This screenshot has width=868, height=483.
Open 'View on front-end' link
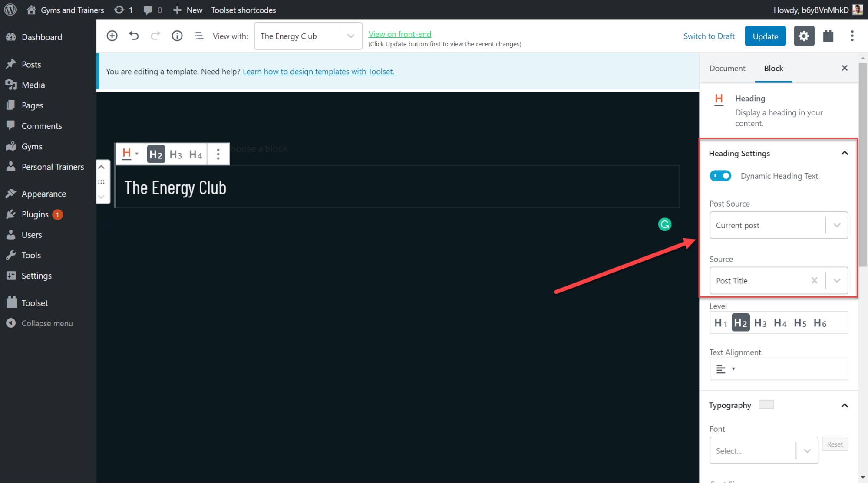pos(399,34)
